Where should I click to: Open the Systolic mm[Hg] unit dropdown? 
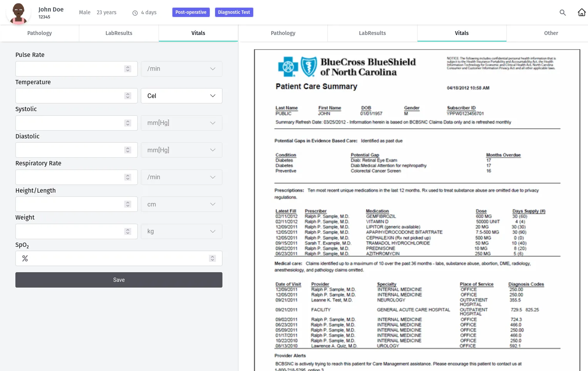click(x=181, y=123)
